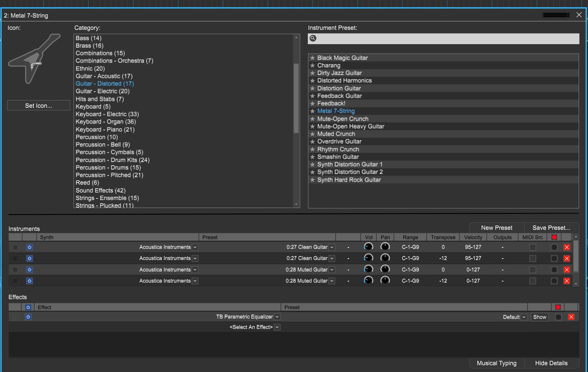This screenshot has height=372, width=588.
Task: Star the Dirty Jazz Guitar preset
Action: click(312, 73)
